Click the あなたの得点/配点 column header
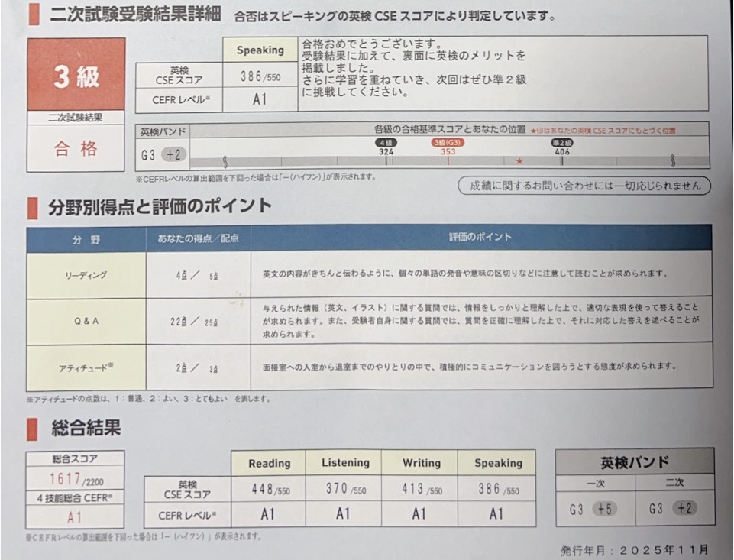This screenshot has height=560, width=734. pos(198,238)
